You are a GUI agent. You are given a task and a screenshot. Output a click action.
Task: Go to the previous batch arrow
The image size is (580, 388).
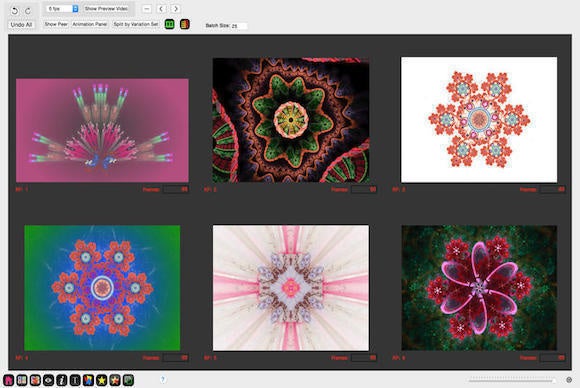[x=161, y=9]
